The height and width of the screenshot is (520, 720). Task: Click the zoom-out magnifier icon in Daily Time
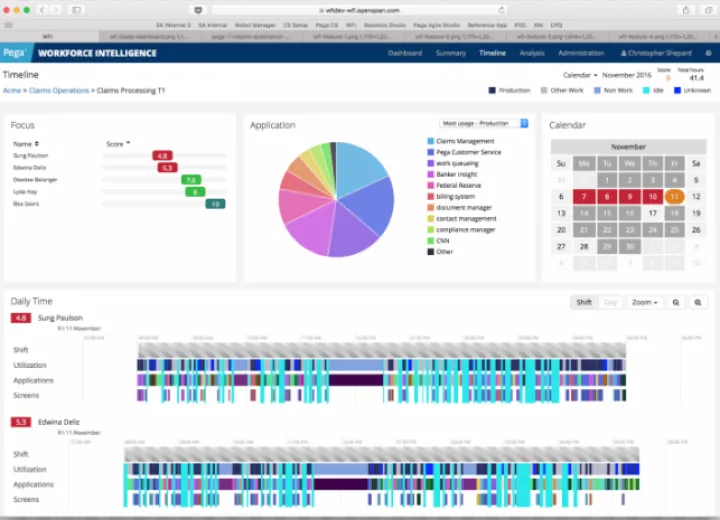pos(697,302)
